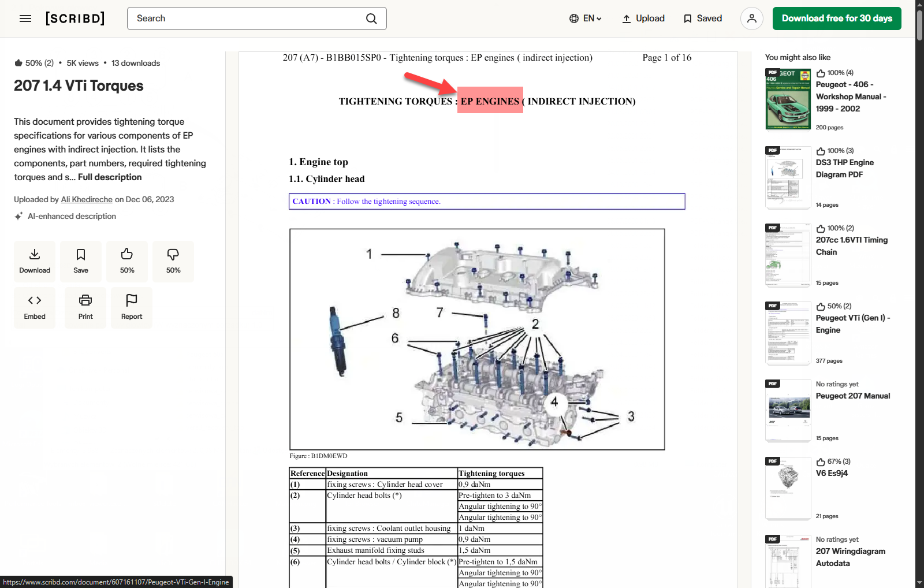Image resolution: width=924 pixels, height=588 pixels.
Task: Click '5K views' stat text
Action: tap(83, 63)
